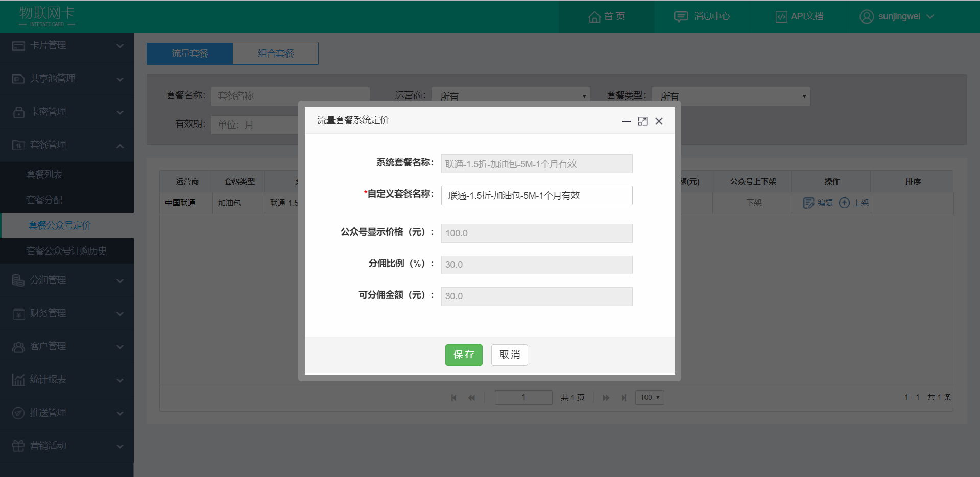Viewport: 980px width, 477px height.
Task: Open the 套餐类型 dropdown
Action: coord(731,96)
